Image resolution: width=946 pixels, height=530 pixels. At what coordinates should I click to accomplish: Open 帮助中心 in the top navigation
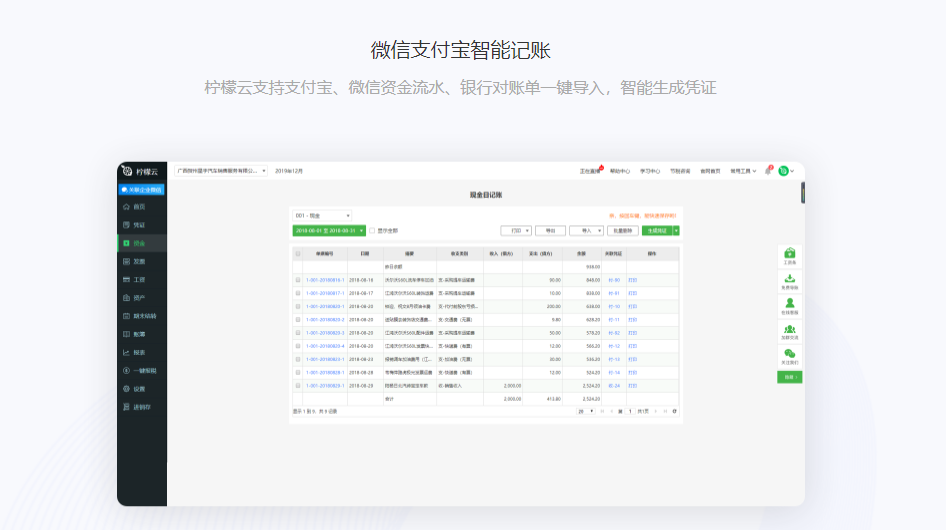pos(620,171)
